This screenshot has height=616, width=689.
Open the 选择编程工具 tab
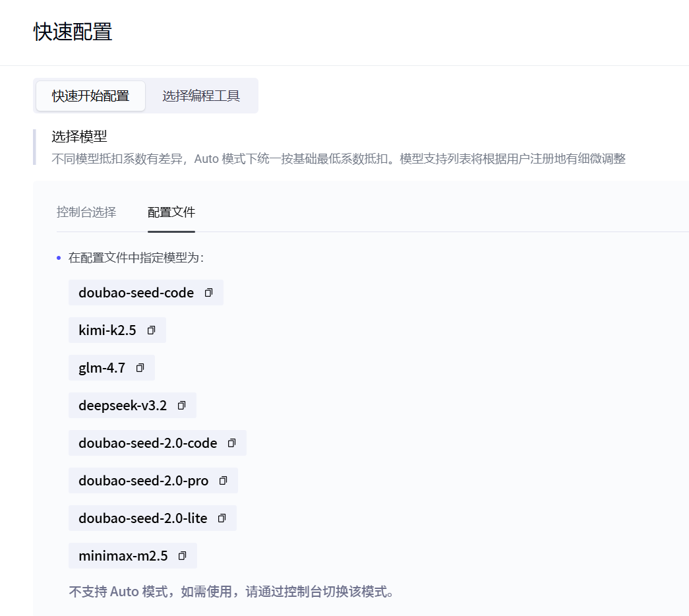(x=201, y=96)
